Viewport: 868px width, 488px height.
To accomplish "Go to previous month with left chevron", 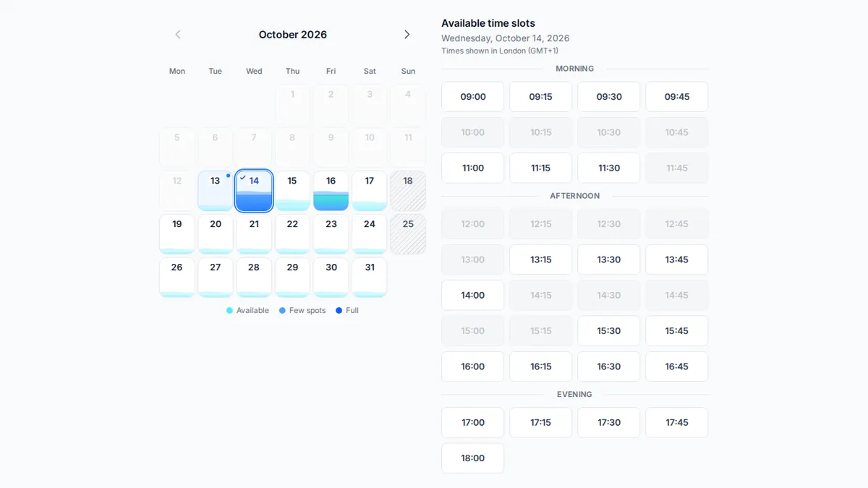I will click(x=178, y=35).
